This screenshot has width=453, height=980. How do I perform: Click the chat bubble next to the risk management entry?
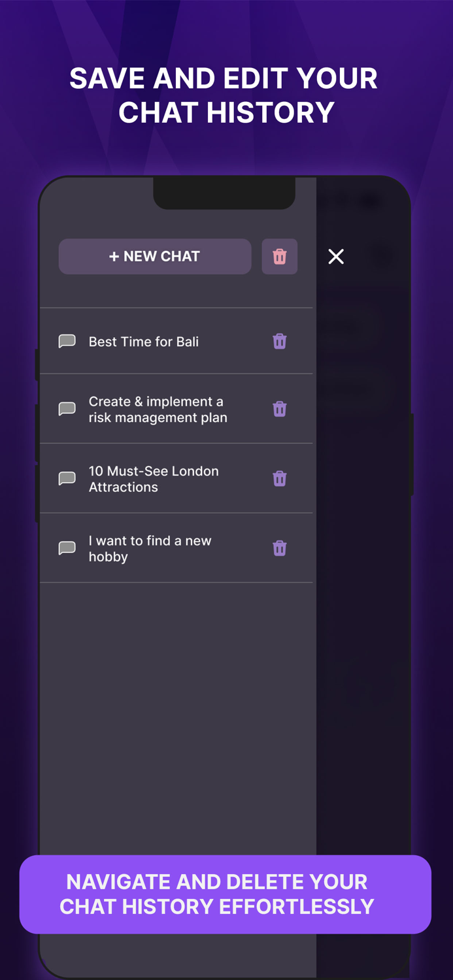(x=67, y=408)
